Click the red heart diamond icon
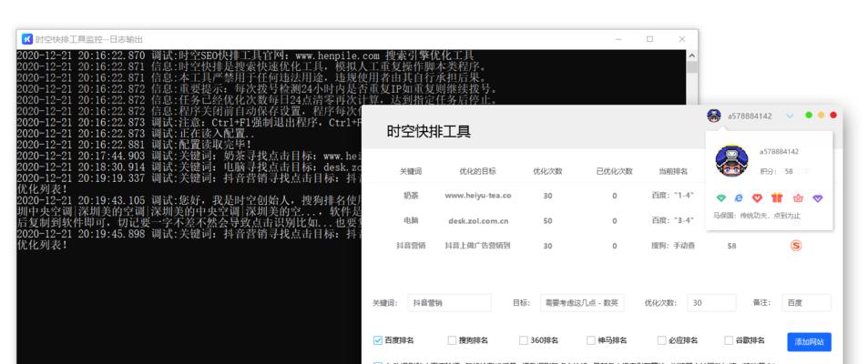This screenshot has height=364, width=868. (757, 198)
